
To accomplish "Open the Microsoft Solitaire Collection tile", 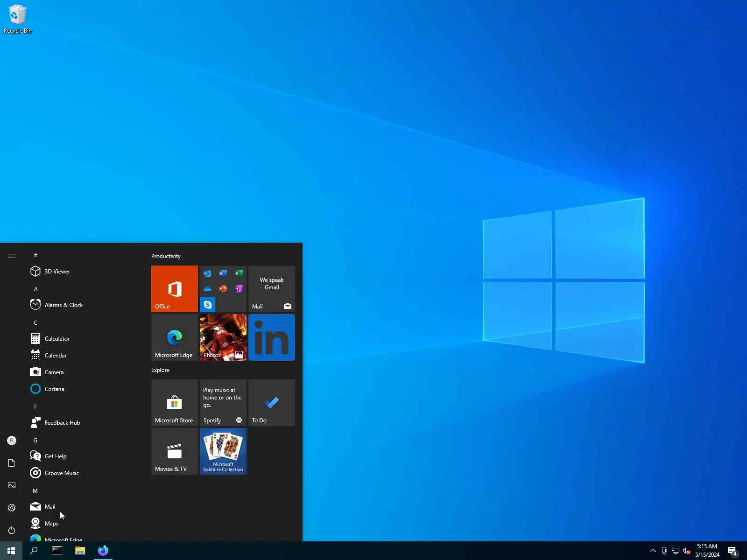I will click(x=223, y=451).
